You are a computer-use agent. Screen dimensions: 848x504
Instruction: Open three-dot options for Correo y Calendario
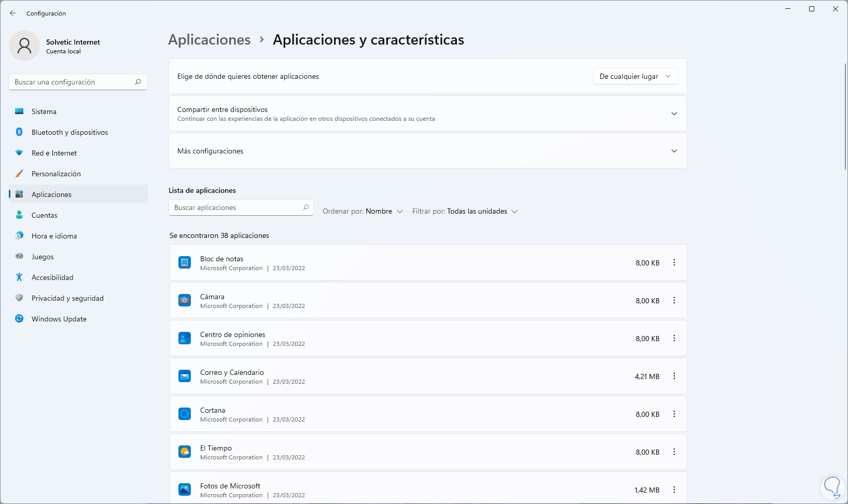[x=674, y=376]
